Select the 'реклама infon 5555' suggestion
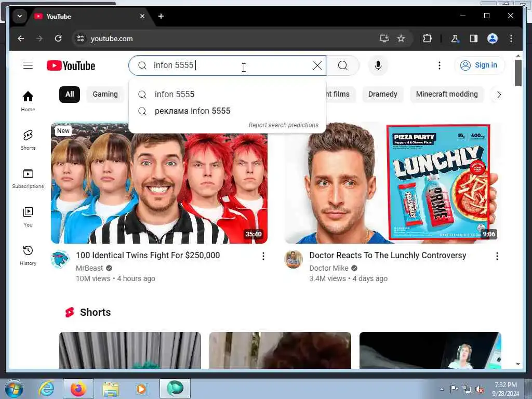The image size is (532, 399). click(x=227, y=111)
